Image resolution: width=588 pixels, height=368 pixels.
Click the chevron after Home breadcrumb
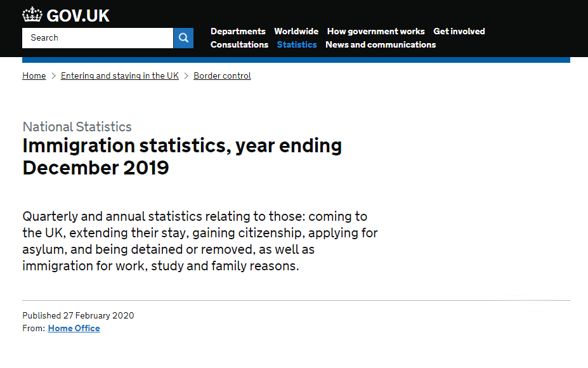click(x=54, y=76)
